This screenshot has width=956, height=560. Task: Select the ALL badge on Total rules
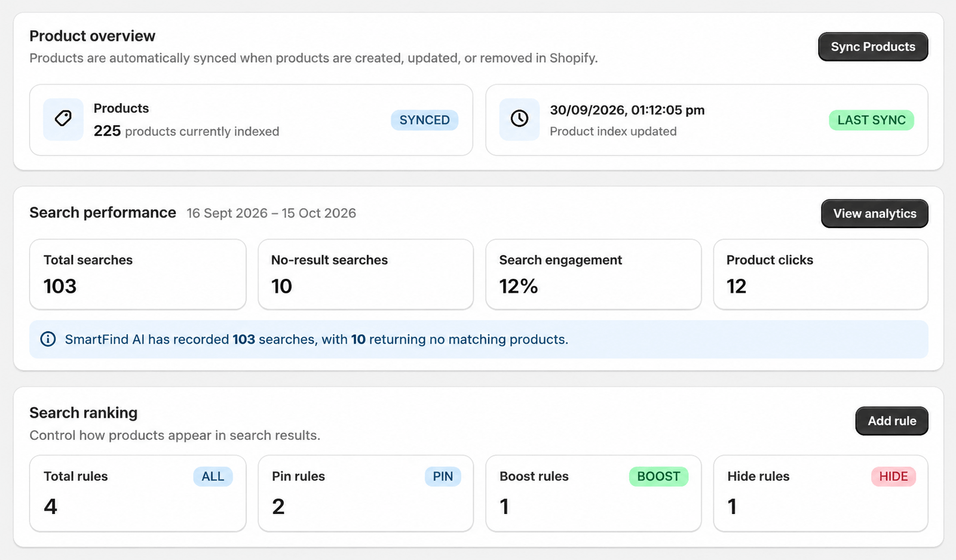pos(213,476)
